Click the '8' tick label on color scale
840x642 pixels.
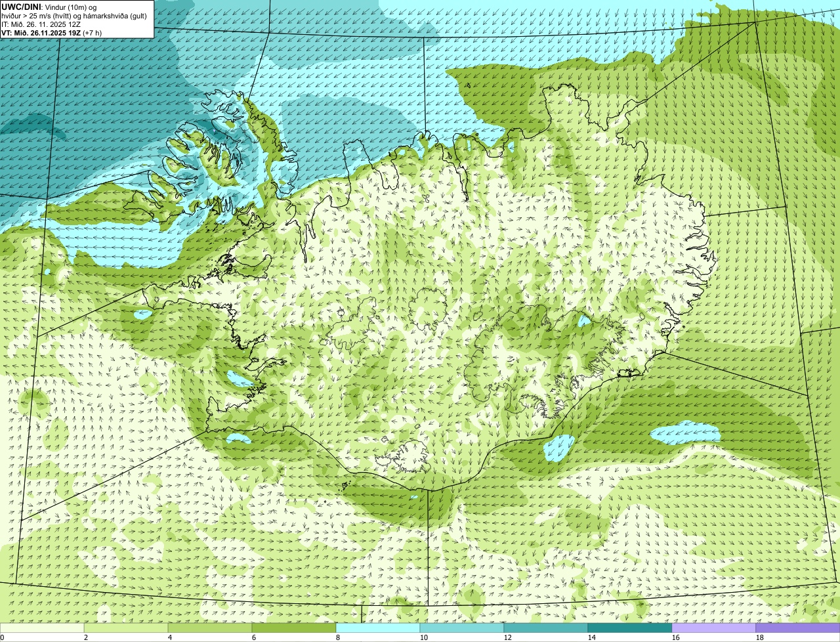pyautogui.click(x=338, y=637)
